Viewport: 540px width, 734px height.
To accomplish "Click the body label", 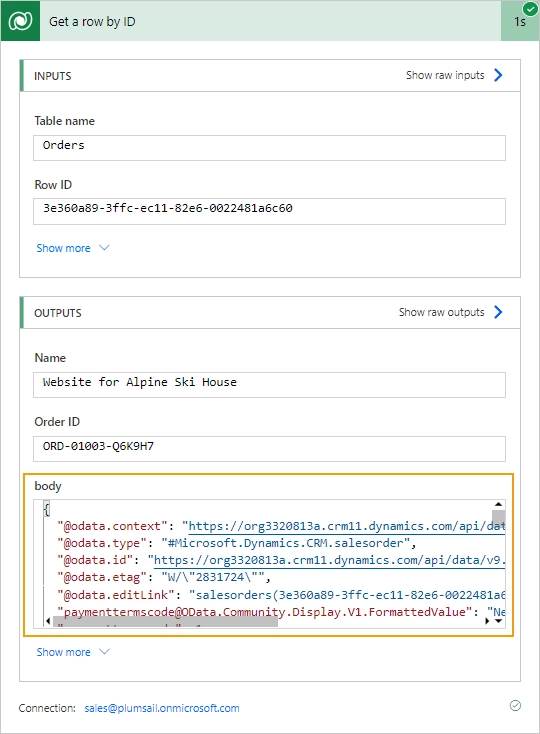I will coord(48,486).
